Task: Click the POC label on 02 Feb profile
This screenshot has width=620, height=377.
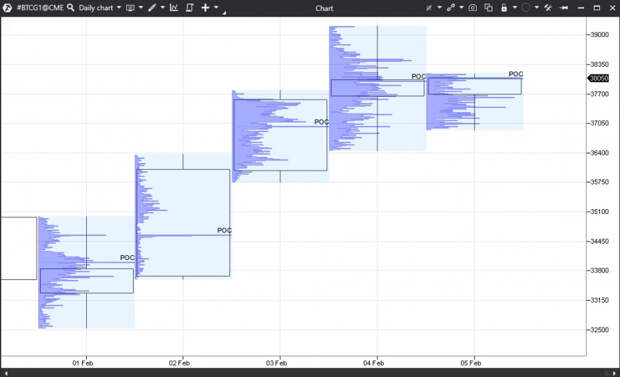Action: click(x=224, y=230)
